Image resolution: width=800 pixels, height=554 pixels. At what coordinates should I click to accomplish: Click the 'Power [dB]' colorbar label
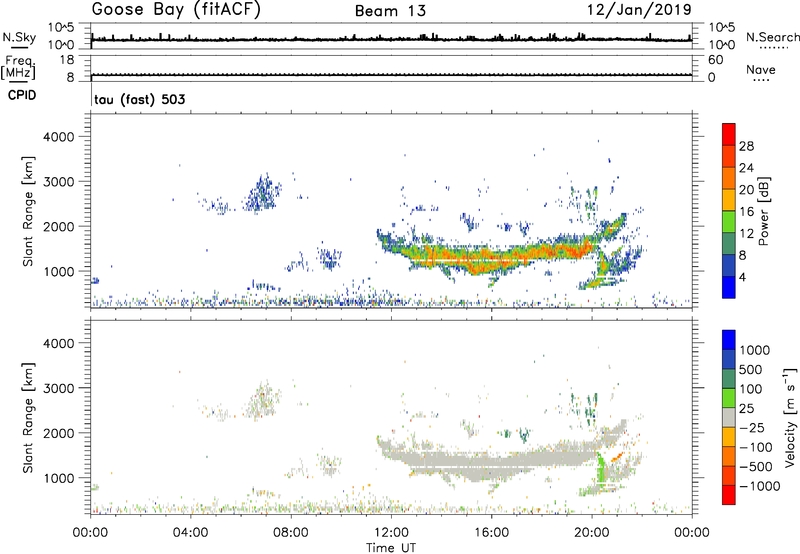point(763,211)
